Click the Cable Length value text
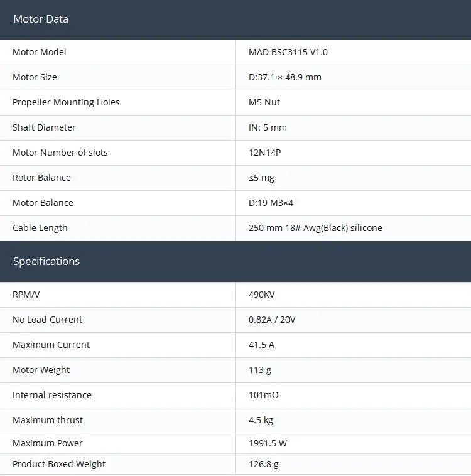 (x=315, y=228)
